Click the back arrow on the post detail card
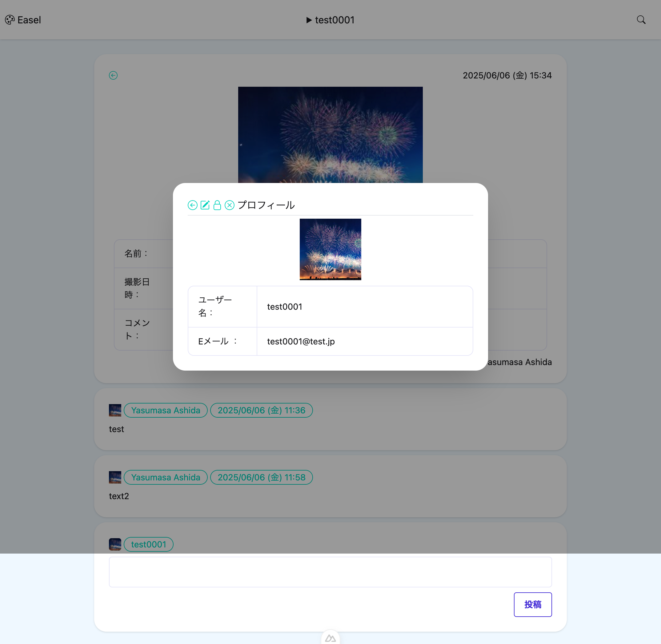 click(x=113, y=75)
